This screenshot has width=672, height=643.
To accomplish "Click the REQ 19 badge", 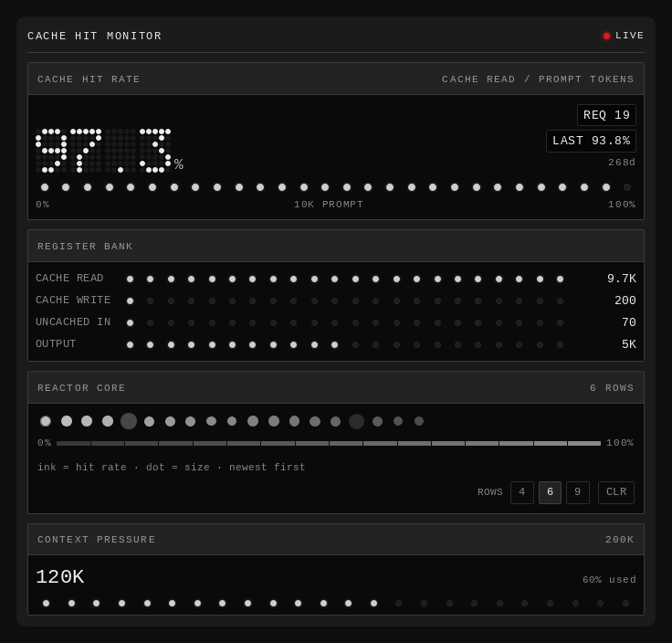I will coord(606,115).
